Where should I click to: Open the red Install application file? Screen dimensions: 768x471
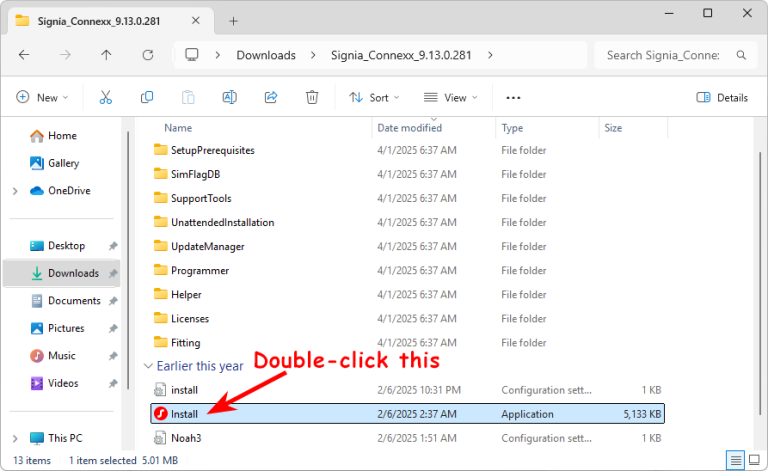(x=184, y=413)
